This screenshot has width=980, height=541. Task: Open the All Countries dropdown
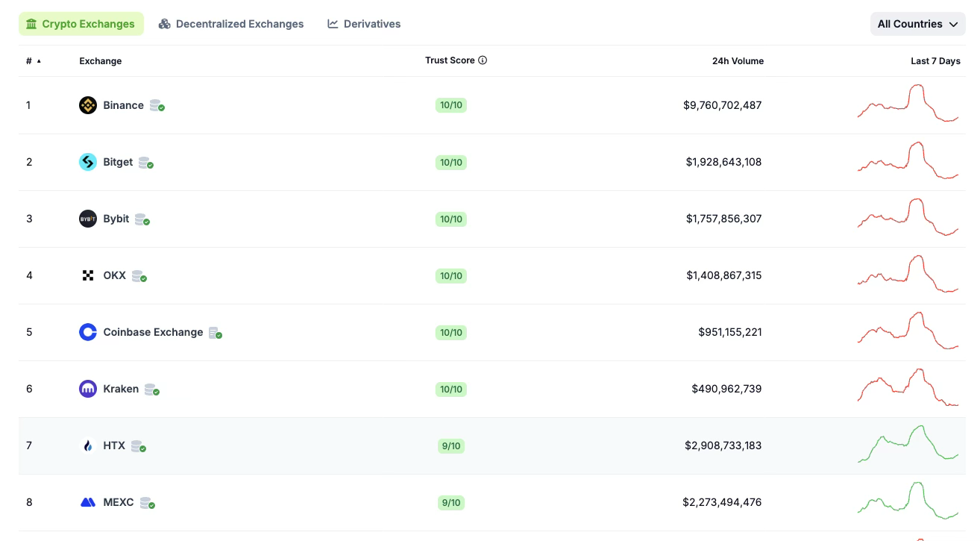(917, 24)
